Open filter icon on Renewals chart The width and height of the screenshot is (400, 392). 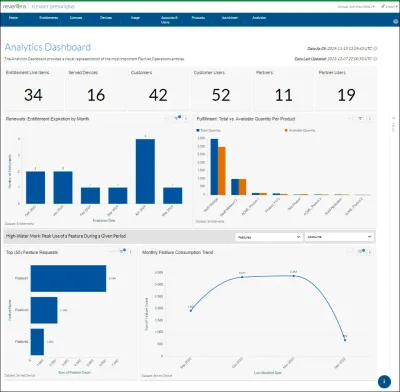point(177,118)
